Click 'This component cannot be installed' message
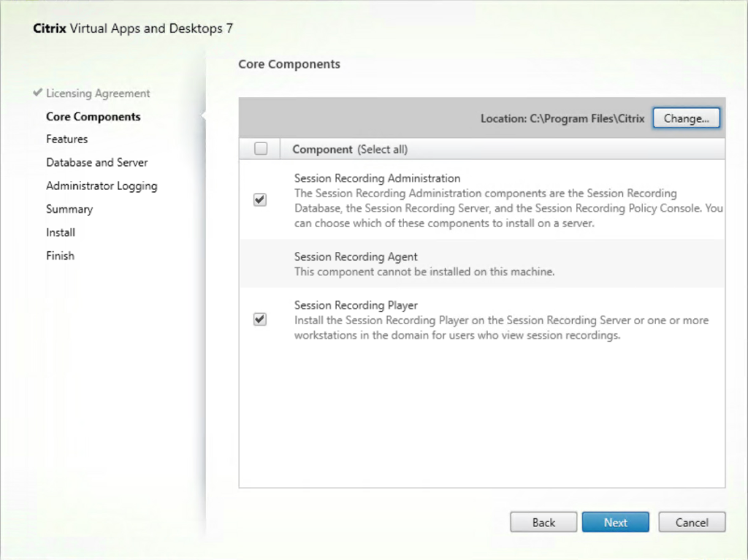Screen dimensions: 748x560 pos(424,272)
